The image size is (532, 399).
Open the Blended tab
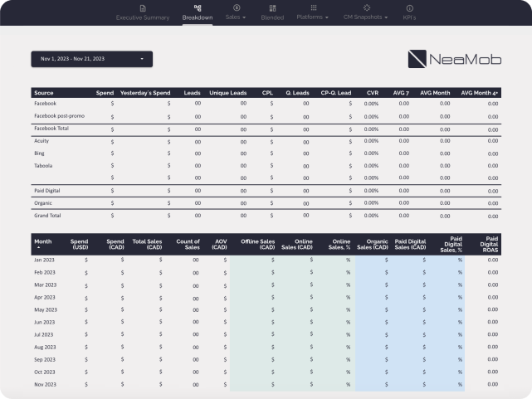pyautogui.click(x=273, y=17)
